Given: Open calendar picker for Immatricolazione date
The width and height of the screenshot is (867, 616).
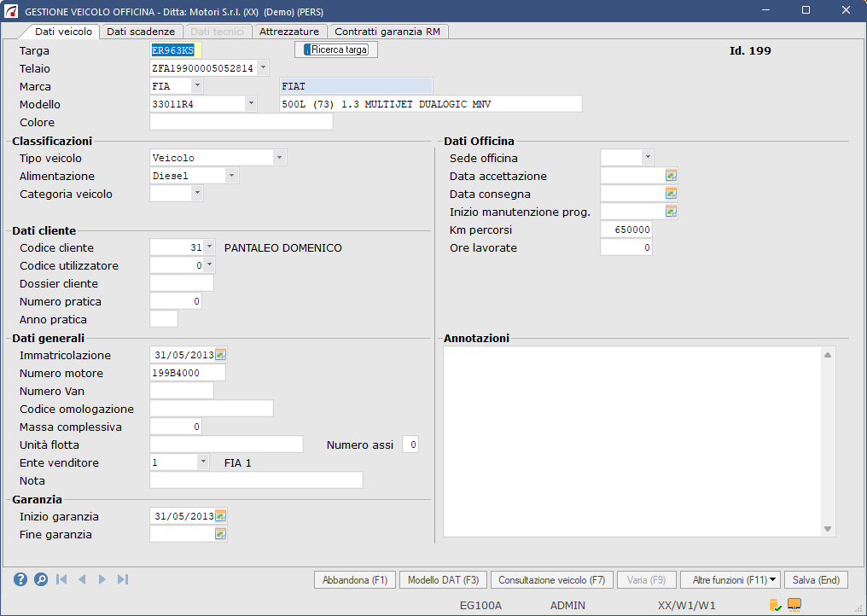Looking at the screenshot, I should click(x=220, y=355).
